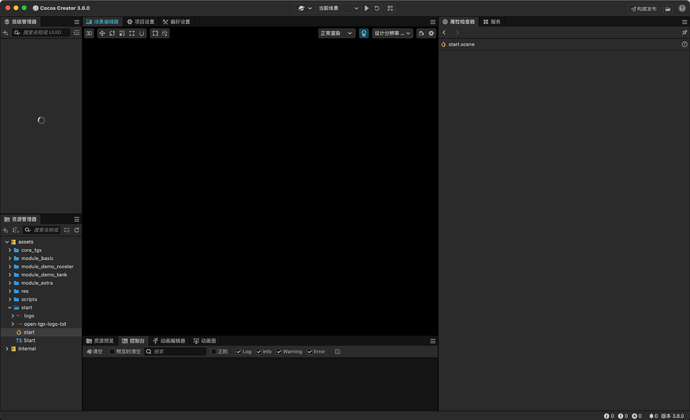Screen dimensions: 690x420
Task: Expand the scripts folder
Action: click(x=10, y=299)
